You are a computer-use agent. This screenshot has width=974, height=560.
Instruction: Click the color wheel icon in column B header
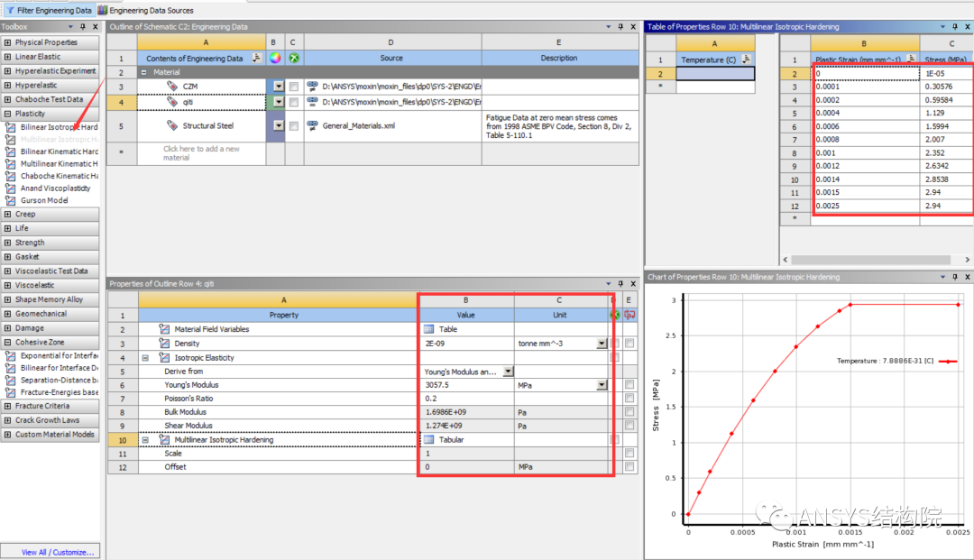274,58
